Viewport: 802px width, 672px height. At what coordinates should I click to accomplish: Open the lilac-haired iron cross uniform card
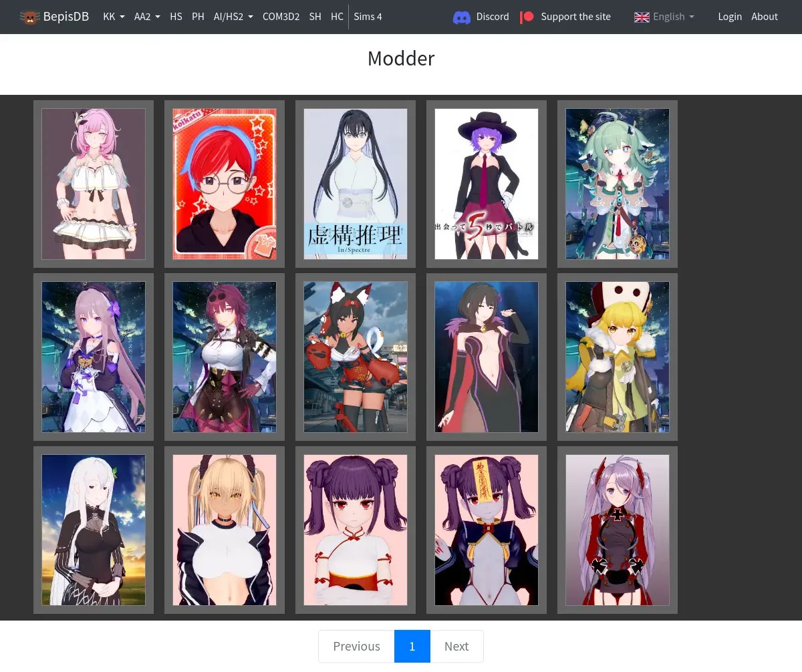[618, 530]
